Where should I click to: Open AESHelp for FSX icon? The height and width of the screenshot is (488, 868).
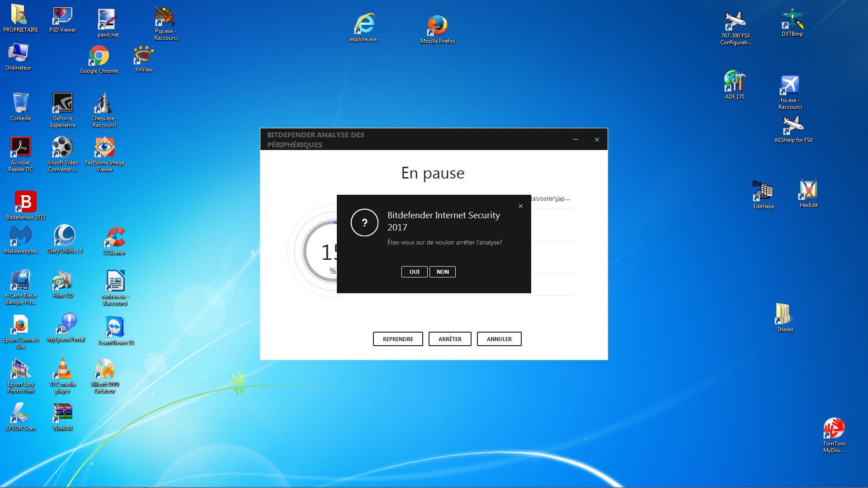point(793,129)
